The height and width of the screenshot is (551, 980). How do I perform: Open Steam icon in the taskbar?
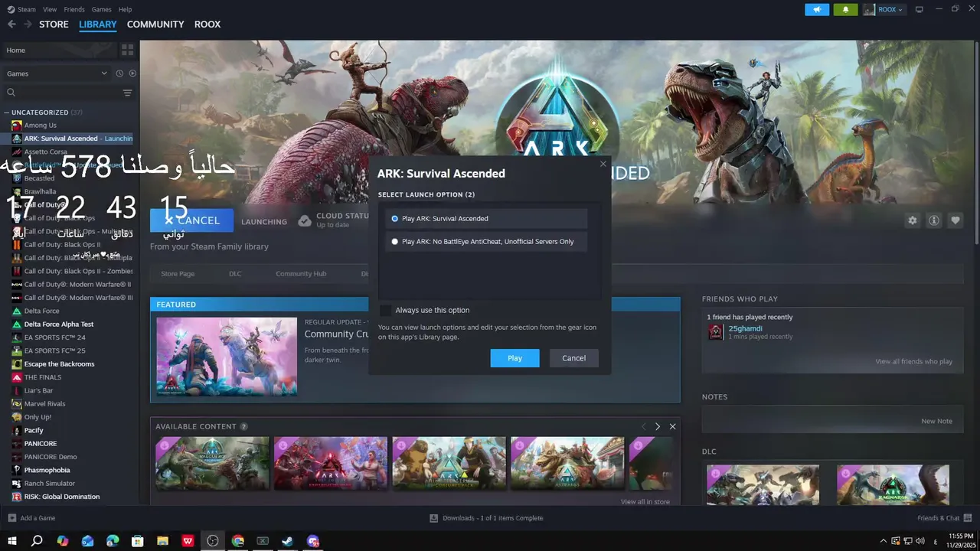tap(287, 541)
